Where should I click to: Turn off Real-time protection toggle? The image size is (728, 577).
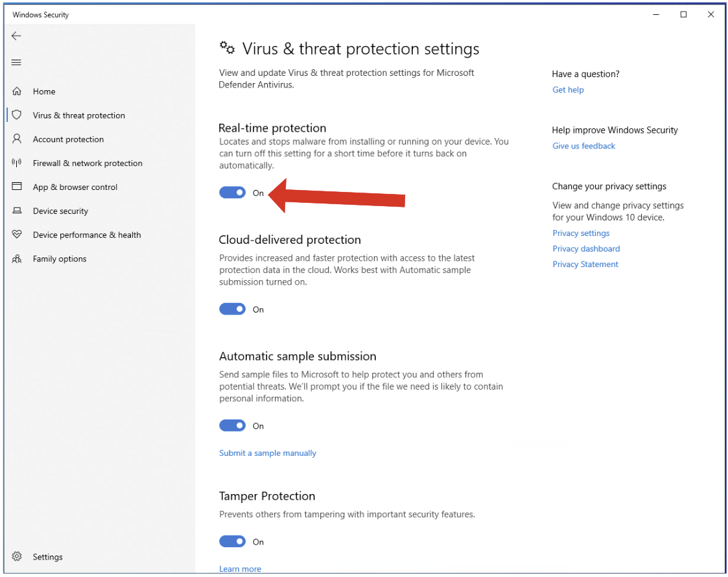(x=232, y=193)
